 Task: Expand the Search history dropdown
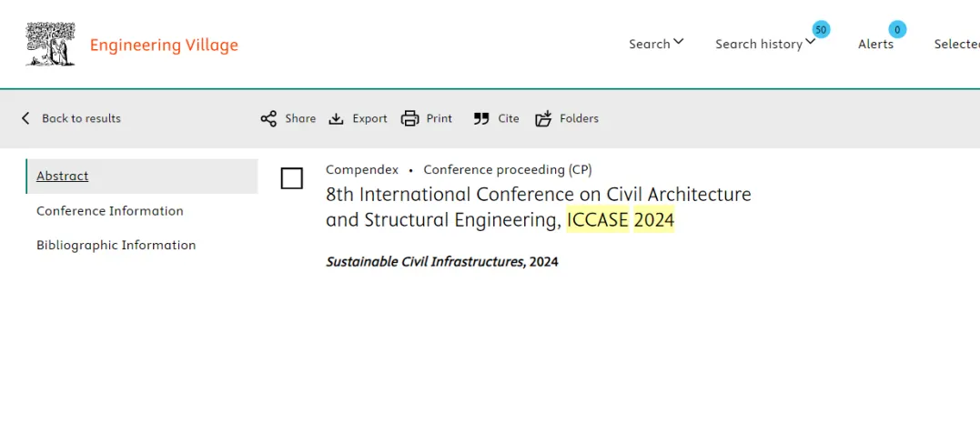(x=764, y=44)
